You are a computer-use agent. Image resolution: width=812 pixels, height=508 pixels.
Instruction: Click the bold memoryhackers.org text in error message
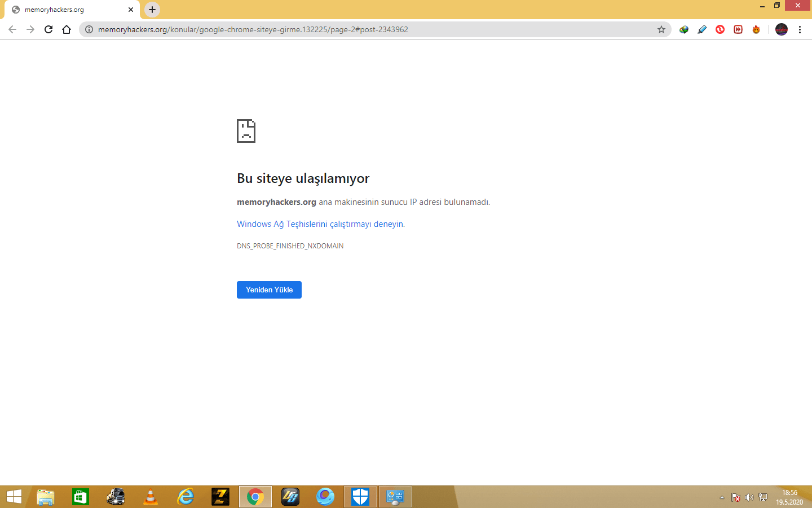tap(276, 202)
